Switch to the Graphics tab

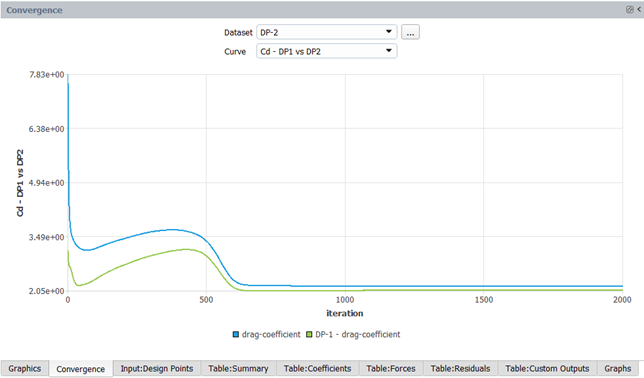coord(25,369)
